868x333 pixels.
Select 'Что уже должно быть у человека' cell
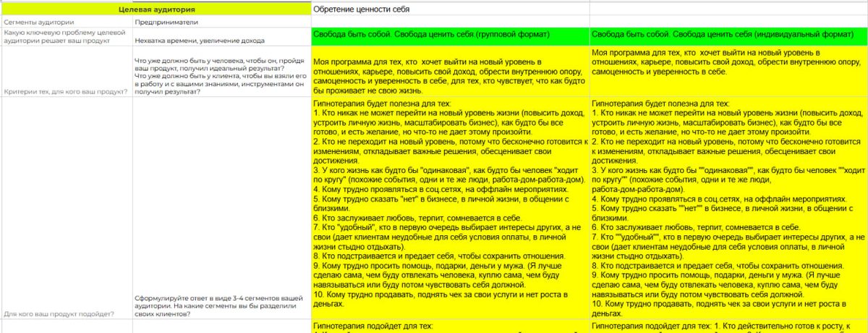[x=222, y=72]
